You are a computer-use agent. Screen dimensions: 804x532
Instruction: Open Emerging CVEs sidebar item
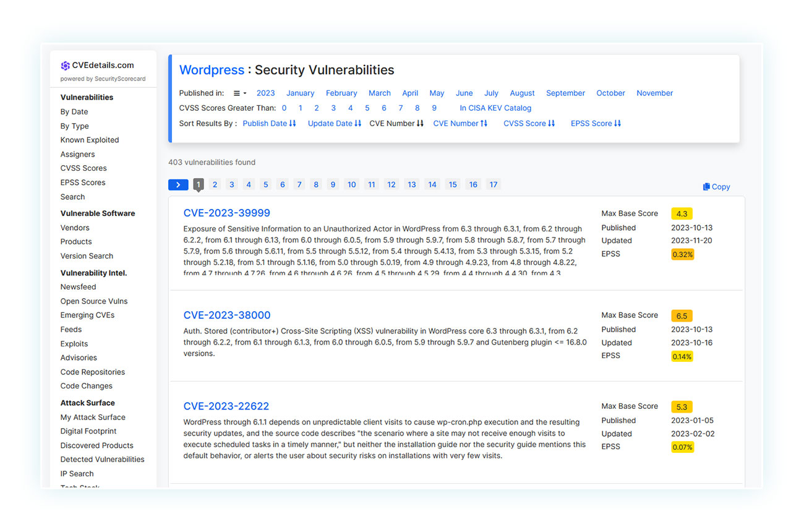87,315
